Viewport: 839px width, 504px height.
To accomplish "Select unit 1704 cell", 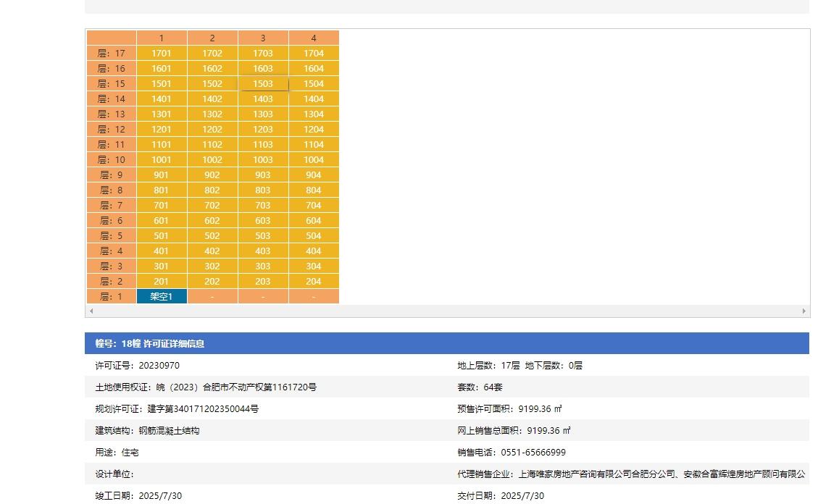I will [314, 53].
